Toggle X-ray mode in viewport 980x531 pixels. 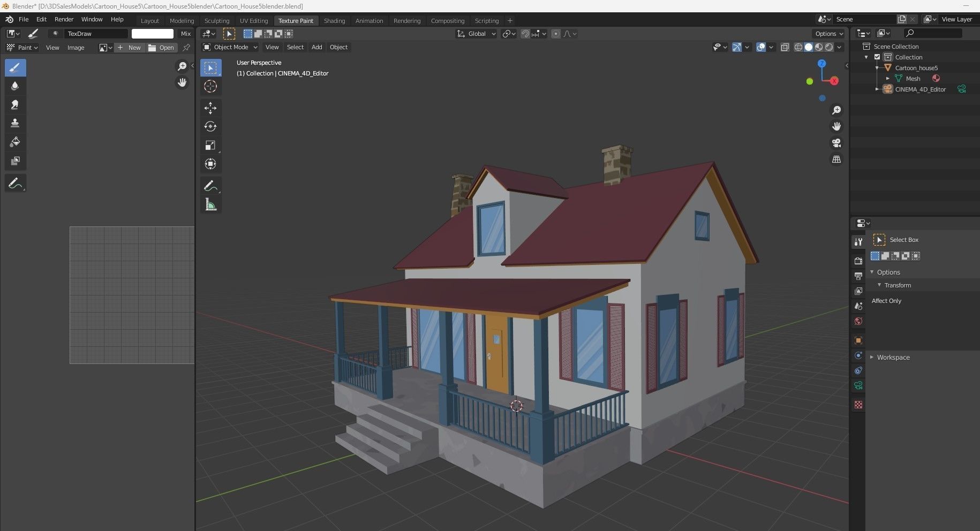point(785,47)
